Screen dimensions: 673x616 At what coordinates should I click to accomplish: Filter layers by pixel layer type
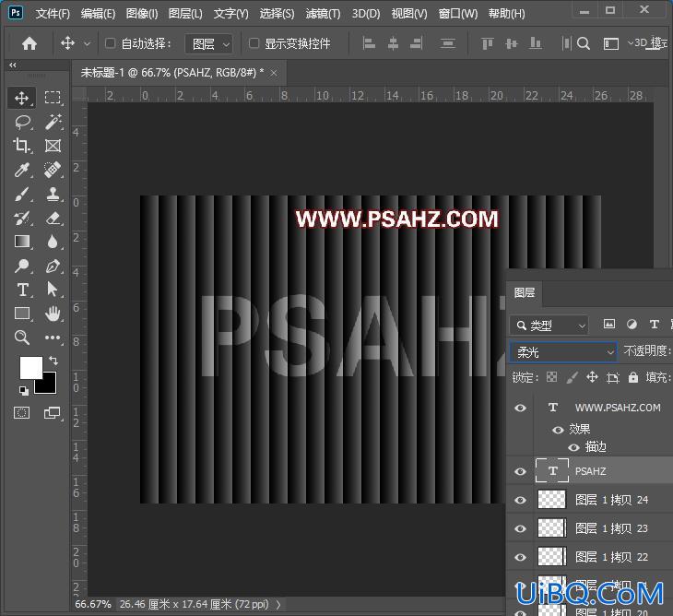(x=609, y=324)
